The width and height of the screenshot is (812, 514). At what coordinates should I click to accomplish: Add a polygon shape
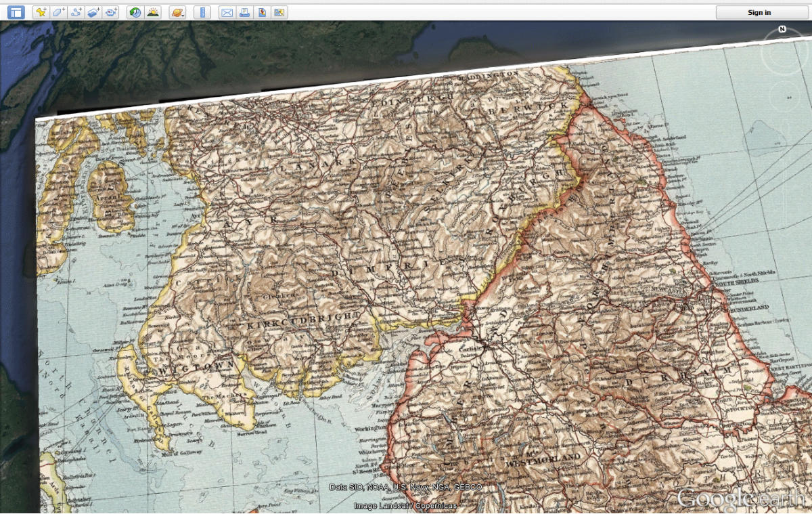coord(59,12)
